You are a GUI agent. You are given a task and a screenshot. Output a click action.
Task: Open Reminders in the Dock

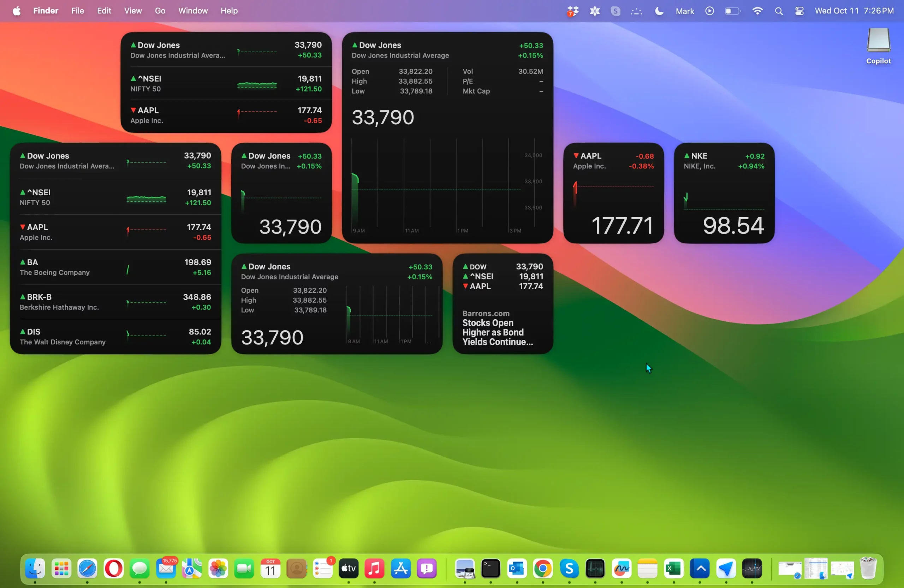point(323,568)
